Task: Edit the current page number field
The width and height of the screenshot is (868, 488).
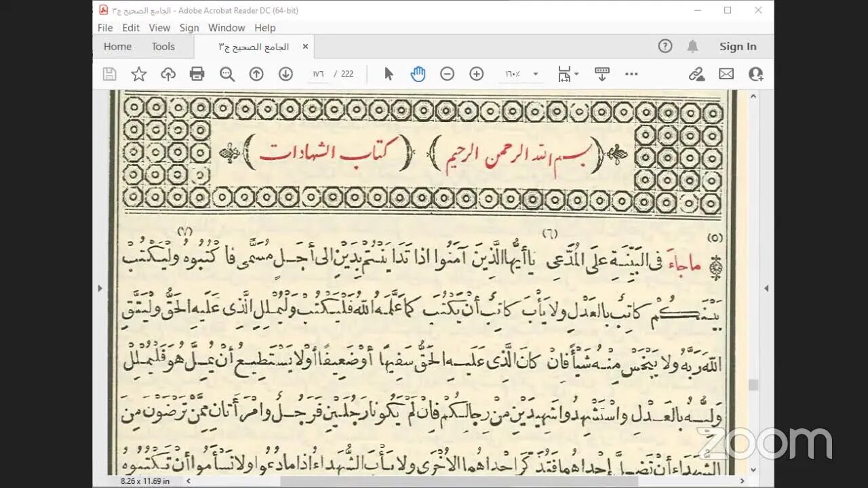Action: tap(318, 74)
